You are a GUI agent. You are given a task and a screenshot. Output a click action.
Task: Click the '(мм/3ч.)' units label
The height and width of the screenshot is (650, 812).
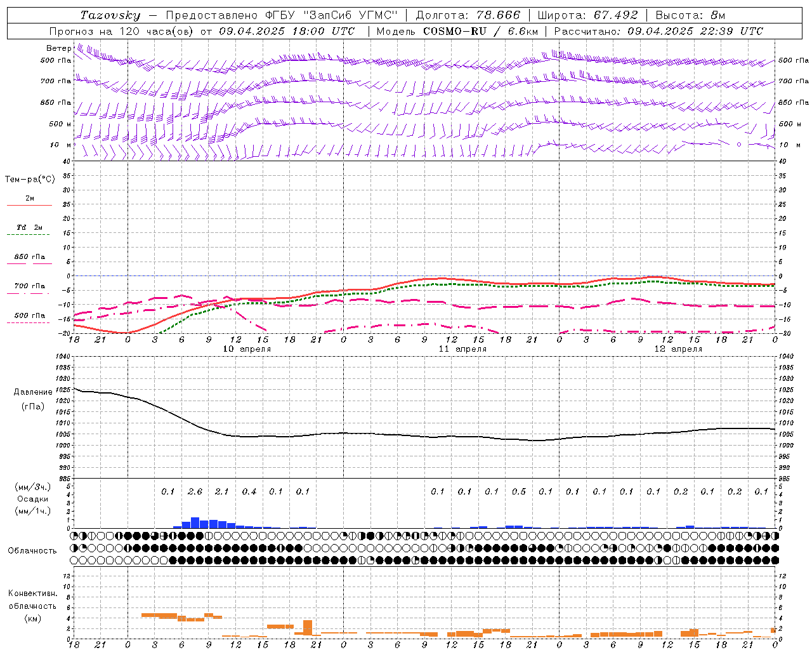pos(33,487)
